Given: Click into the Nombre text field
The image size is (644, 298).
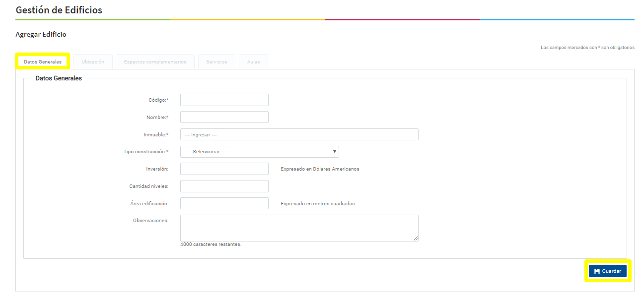Looking at the screenshot, I should [224, 117].
